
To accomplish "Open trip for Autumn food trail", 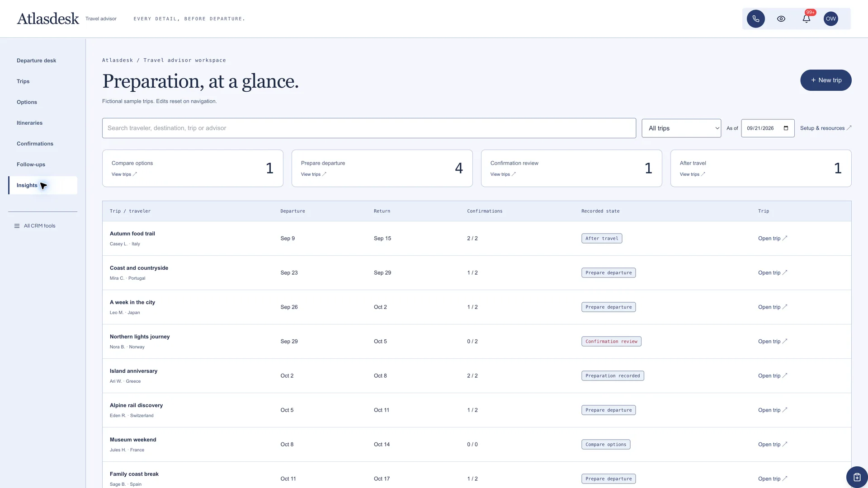I will pos(773,238).
